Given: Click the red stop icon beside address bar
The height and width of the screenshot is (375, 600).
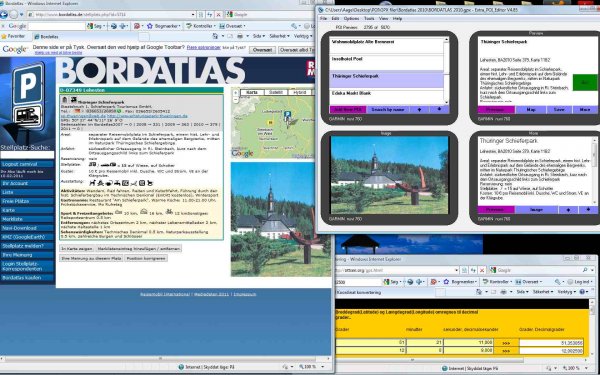Looking at the screenshot, I should (x=218, y=15).
